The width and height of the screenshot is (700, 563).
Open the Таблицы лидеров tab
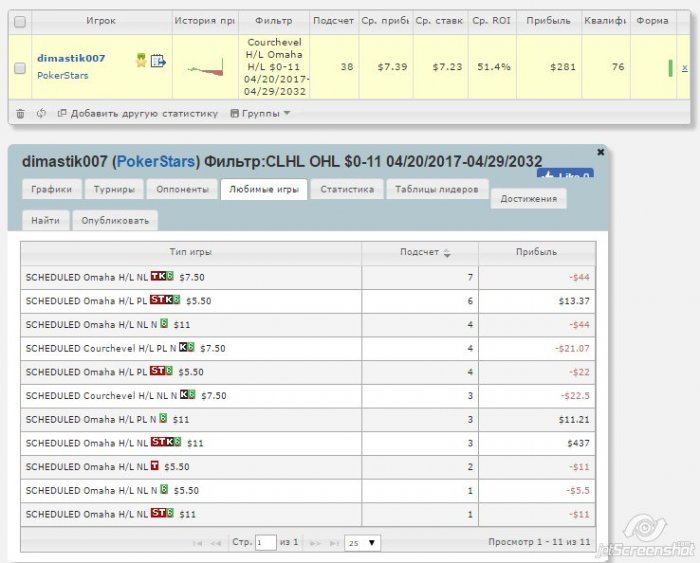pyautogui.click(x=437, y=189)
